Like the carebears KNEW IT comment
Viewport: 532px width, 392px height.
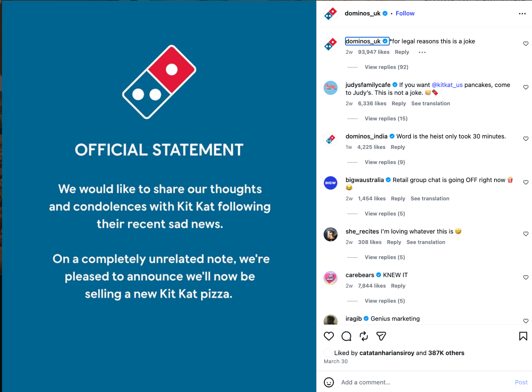[x=526, y=277]
